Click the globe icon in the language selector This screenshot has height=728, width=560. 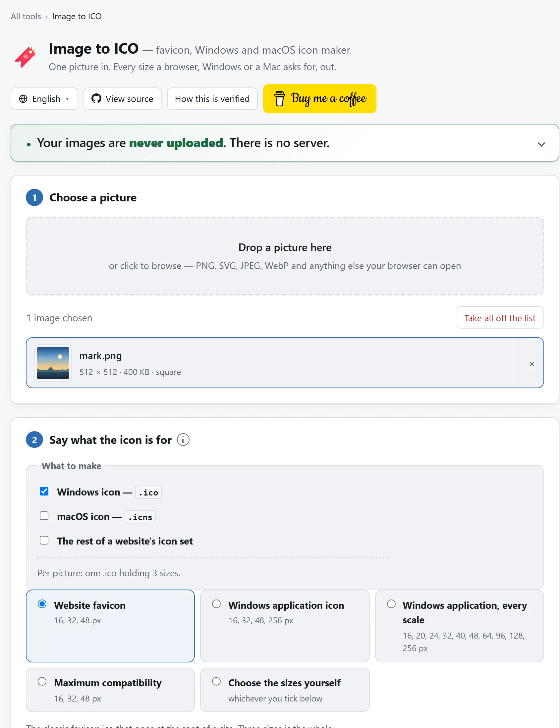pos(23,99)
